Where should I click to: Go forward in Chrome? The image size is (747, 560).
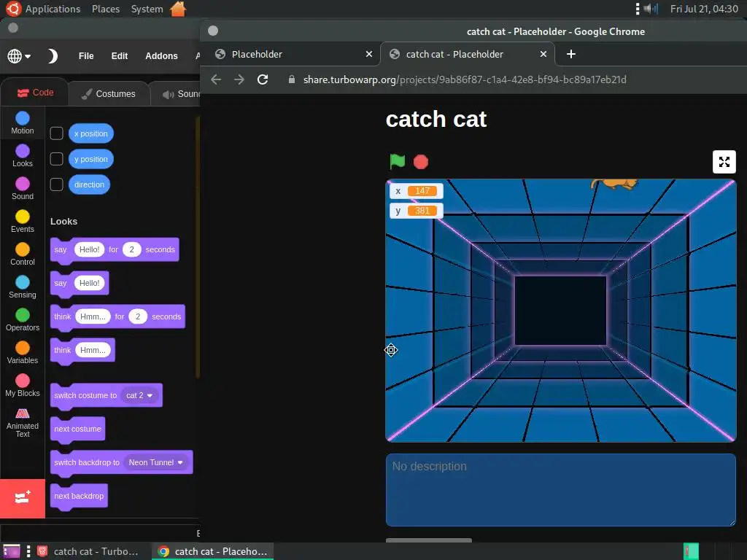239,79
